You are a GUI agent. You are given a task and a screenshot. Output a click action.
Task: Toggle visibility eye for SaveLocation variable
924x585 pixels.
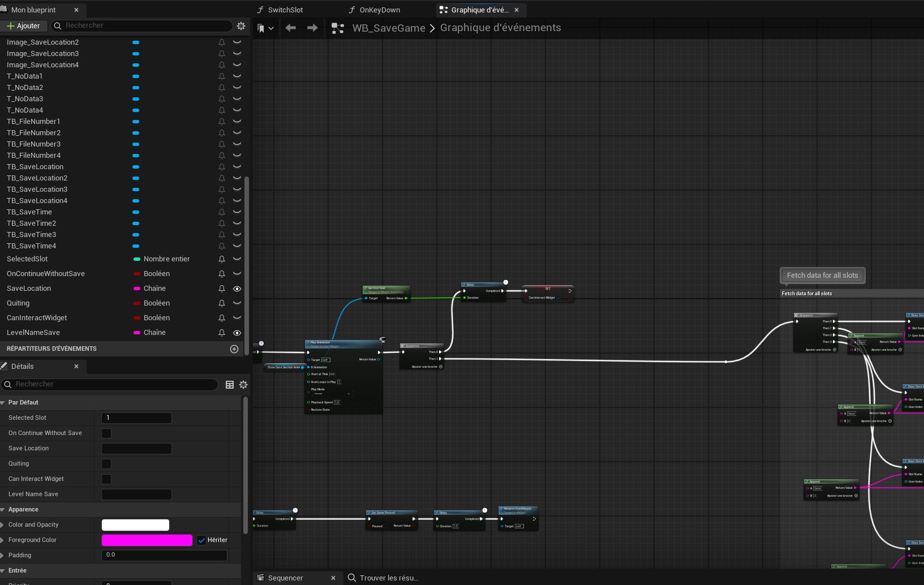(x=237, y=289)
